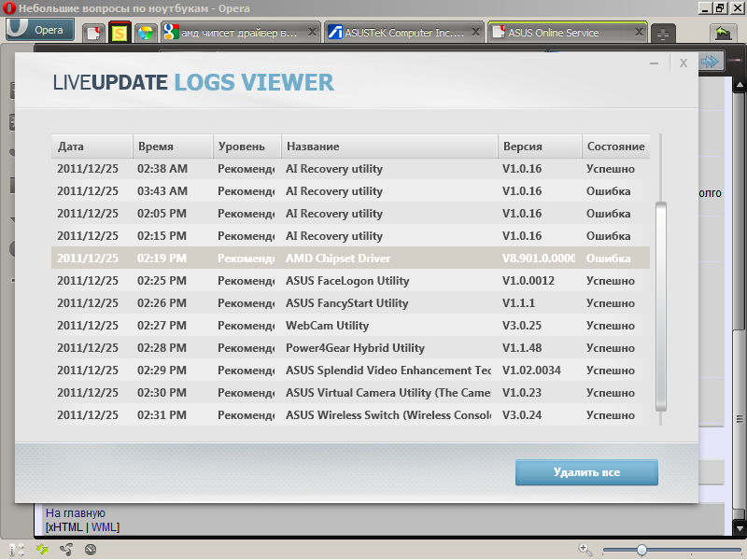The image size is (747, 560).
Task: Adjust the page zoom slider
Action: click(641, 550)
